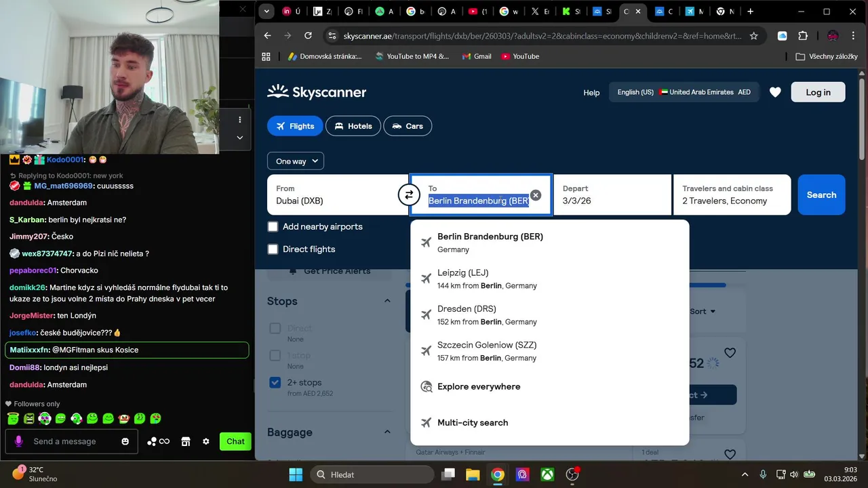
Task: Open the shop icon in chat bar
Action: [185, 441]
